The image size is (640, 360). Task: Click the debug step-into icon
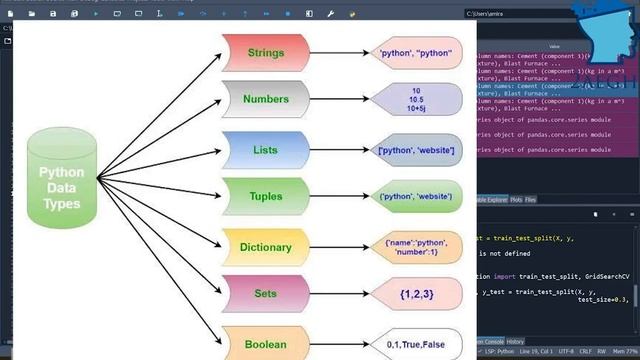[224, 14]
